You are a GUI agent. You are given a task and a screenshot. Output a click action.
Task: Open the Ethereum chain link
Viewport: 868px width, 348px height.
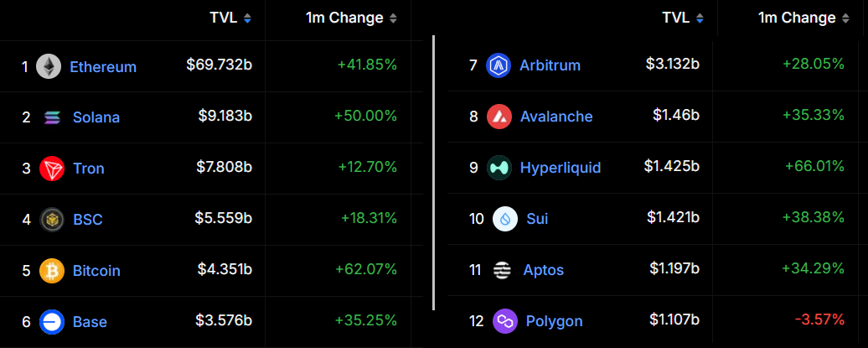click(103, 67)
